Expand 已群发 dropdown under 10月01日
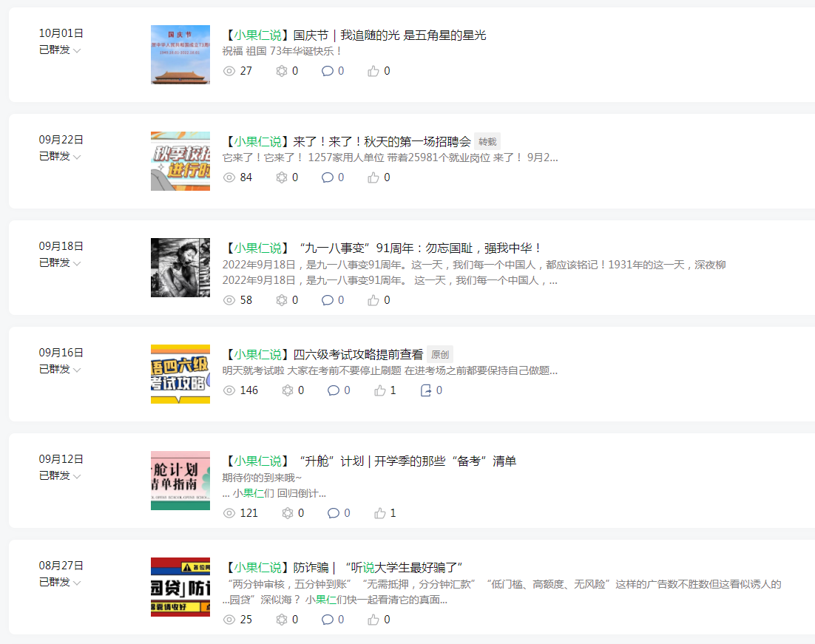The height and width of the screenshot is (644, 815). (x=60, y=50)
